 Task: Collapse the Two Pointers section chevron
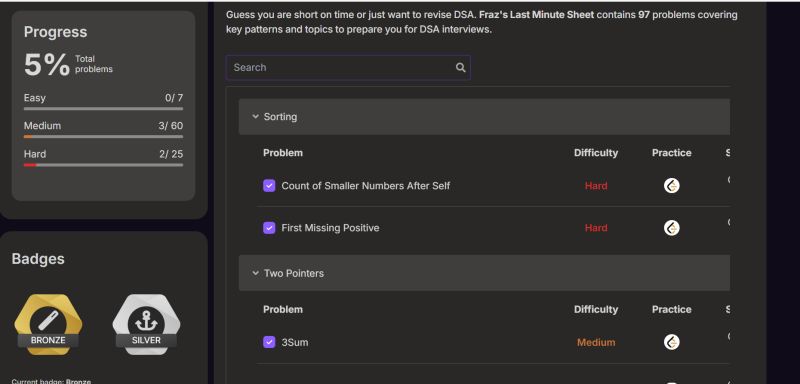255,273
